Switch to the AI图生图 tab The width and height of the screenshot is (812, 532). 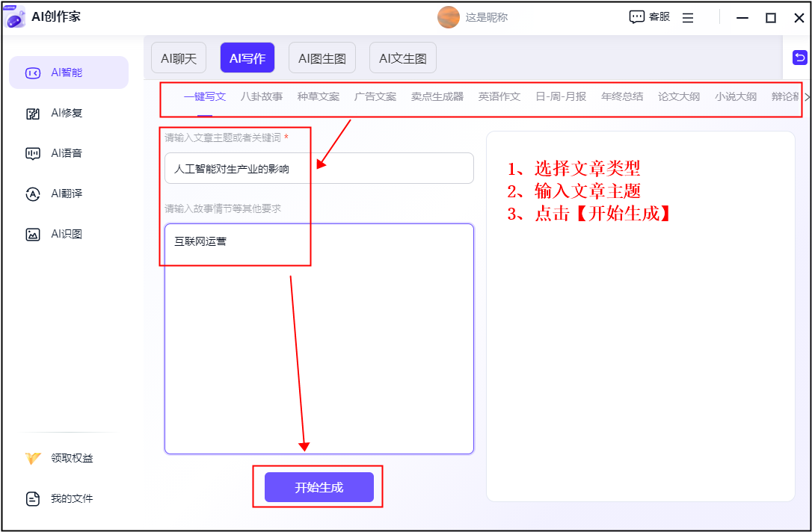tap(322, 58)
